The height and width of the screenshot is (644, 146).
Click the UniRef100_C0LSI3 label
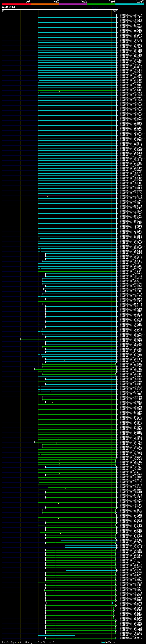[x=131, y=42]
